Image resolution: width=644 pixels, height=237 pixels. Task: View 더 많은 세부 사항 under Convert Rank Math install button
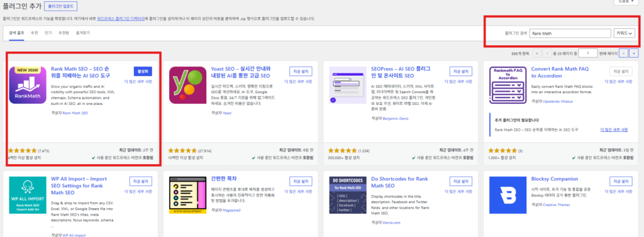coord(619,82)
